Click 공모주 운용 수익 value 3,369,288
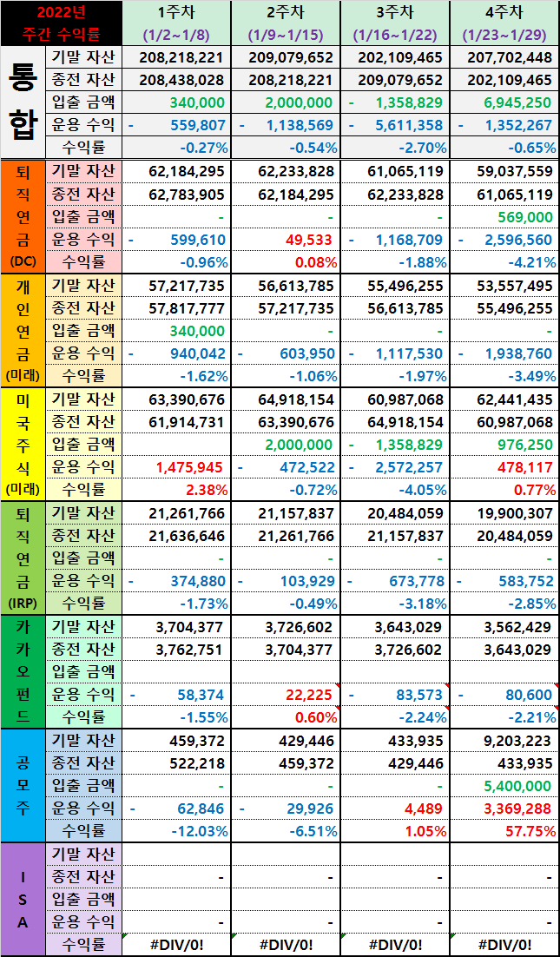This screenshot has width=560, height=957. click(x=504, y=809)
